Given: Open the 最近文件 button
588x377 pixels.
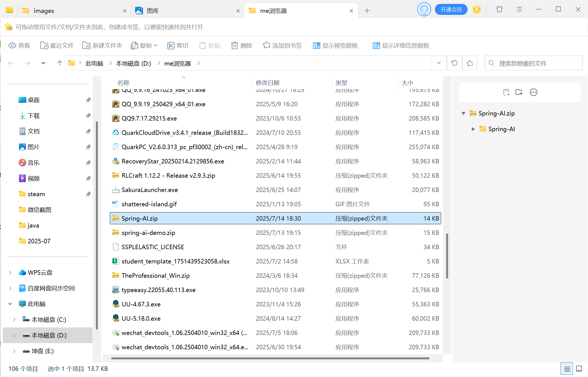Looking at the screenshot, I should tap(57, 45).
